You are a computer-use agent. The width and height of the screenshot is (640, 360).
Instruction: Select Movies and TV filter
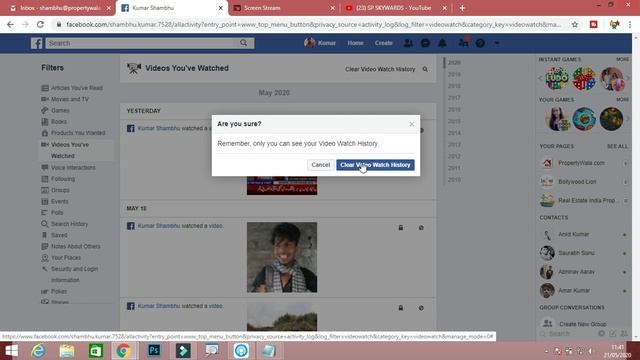pyautogui.click(x=65, y=99)
